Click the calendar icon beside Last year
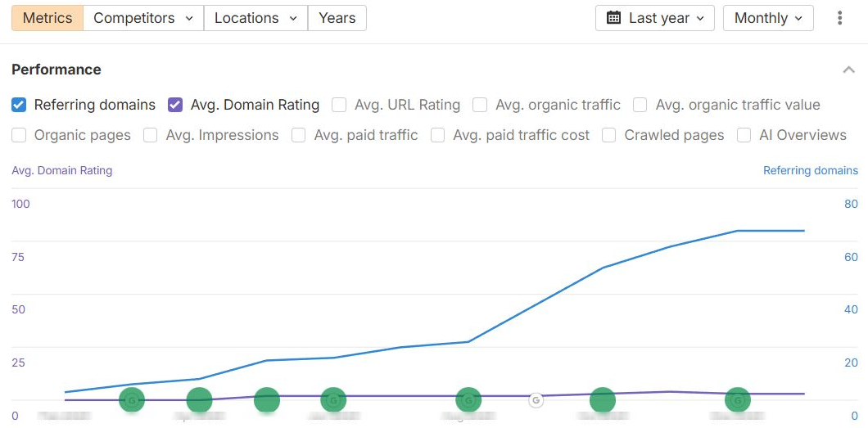The height and width of the screenshot is (428, 868). pos(613,18)
